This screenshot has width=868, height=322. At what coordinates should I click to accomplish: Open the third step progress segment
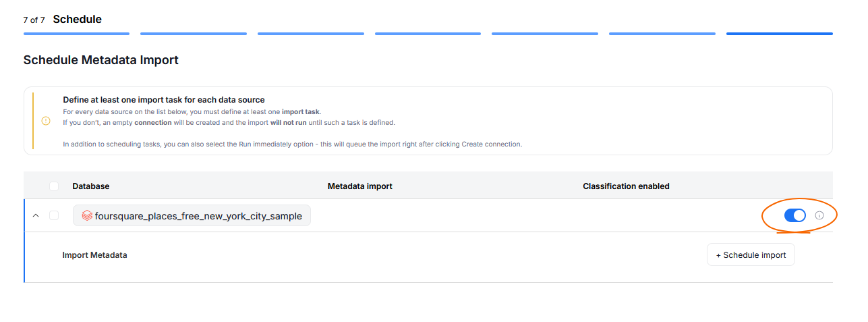(x=311, y=33)
